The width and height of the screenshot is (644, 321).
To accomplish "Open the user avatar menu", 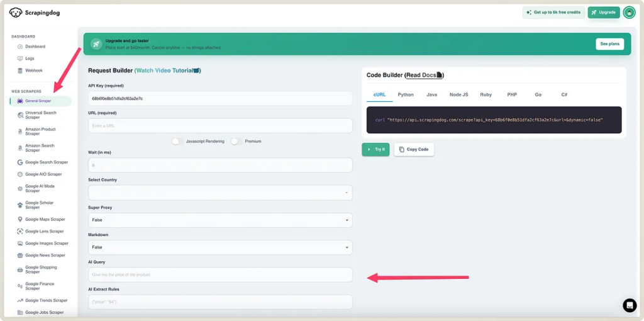I will tap(629, 13).
